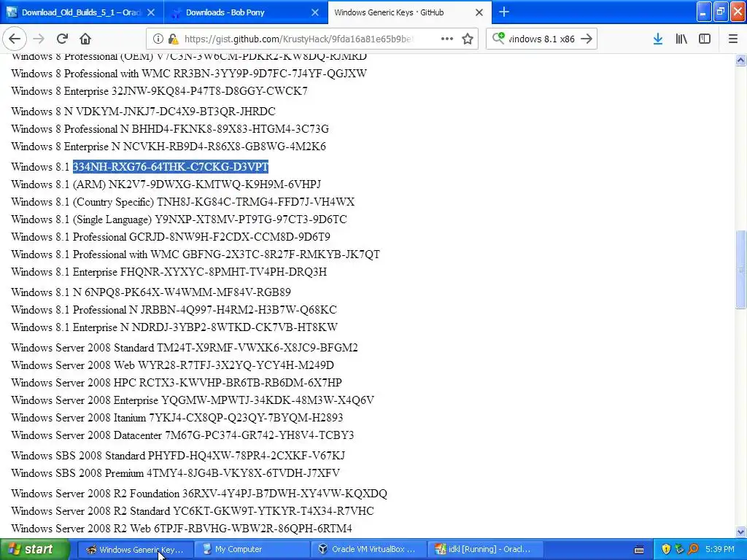Reload the current page

[62, 39]
